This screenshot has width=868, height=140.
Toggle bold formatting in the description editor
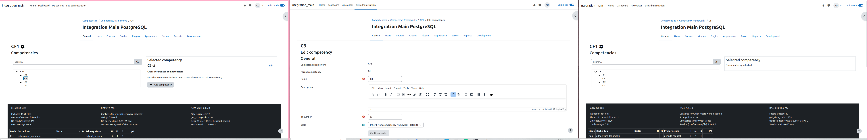pyautogui.click(x=386, y=95)
